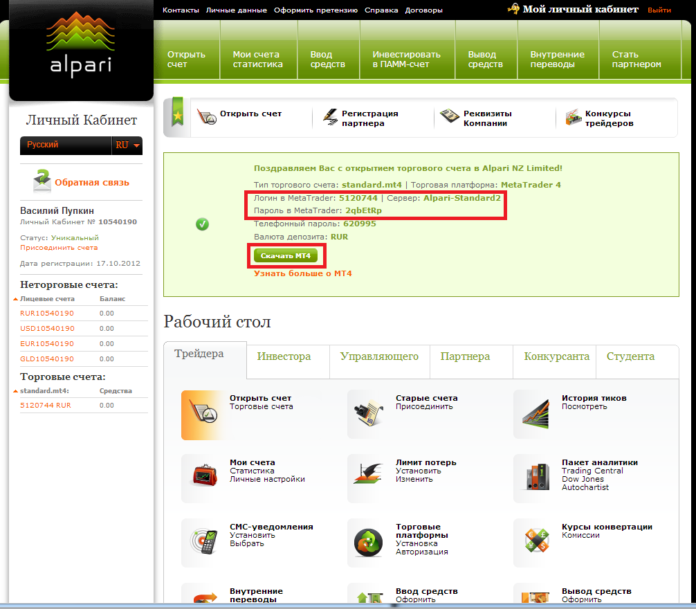This screenshot has height=616, width=696.
Task: Open Внутренние переводы menu item
Action: pyautogui.click(x=558, y=59)
